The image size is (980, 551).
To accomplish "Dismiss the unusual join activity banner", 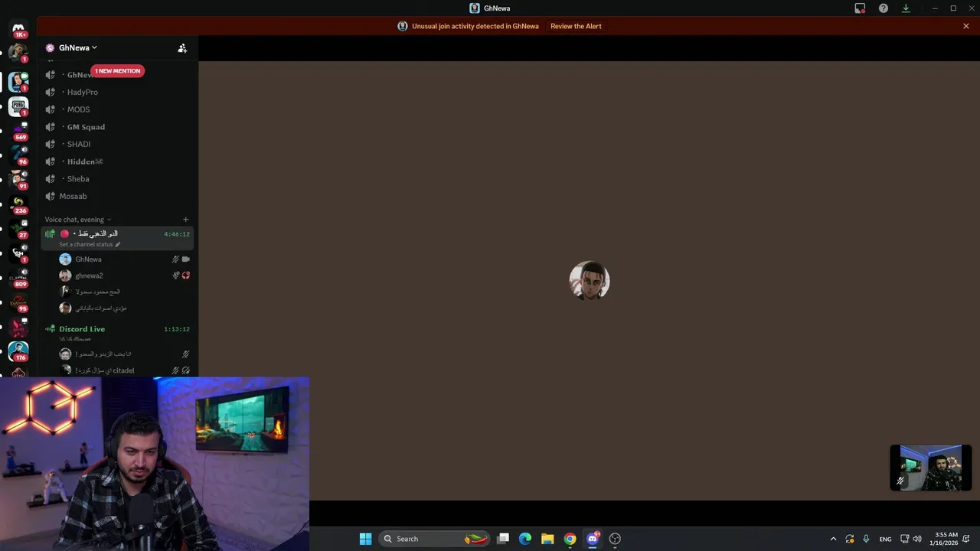I will click(966, 26).
